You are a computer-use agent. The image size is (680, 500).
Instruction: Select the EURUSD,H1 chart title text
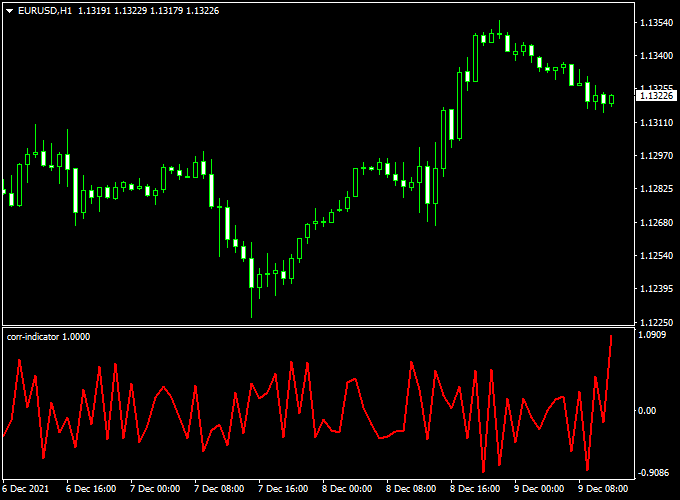click(45, 11)
